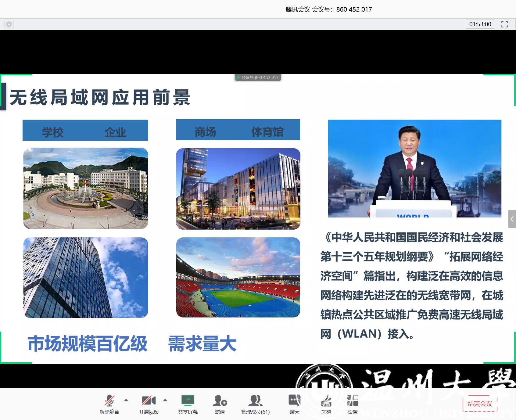Click the school campus photo

[85, 188]
